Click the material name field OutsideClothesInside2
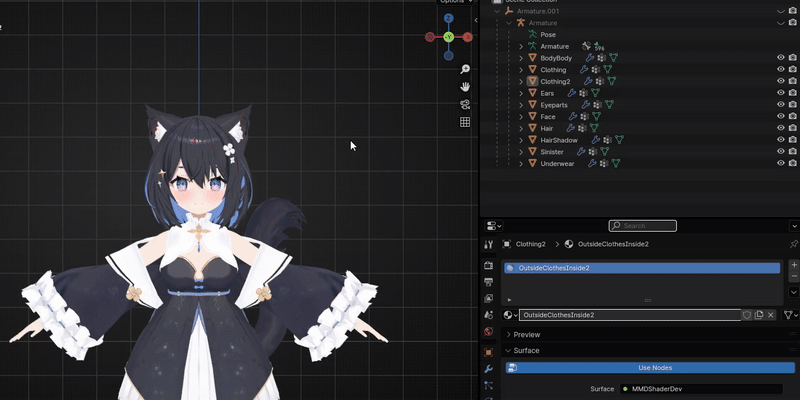 629,315
